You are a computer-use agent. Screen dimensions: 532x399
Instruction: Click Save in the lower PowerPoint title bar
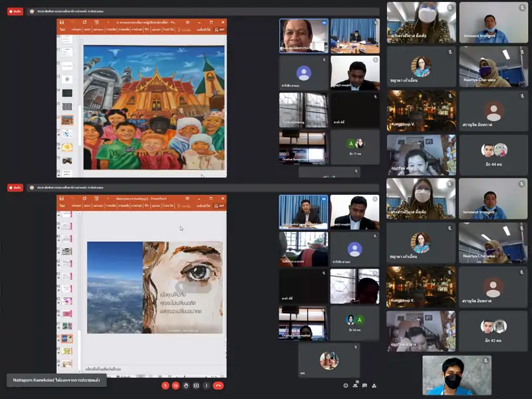[x=62, y=198]
